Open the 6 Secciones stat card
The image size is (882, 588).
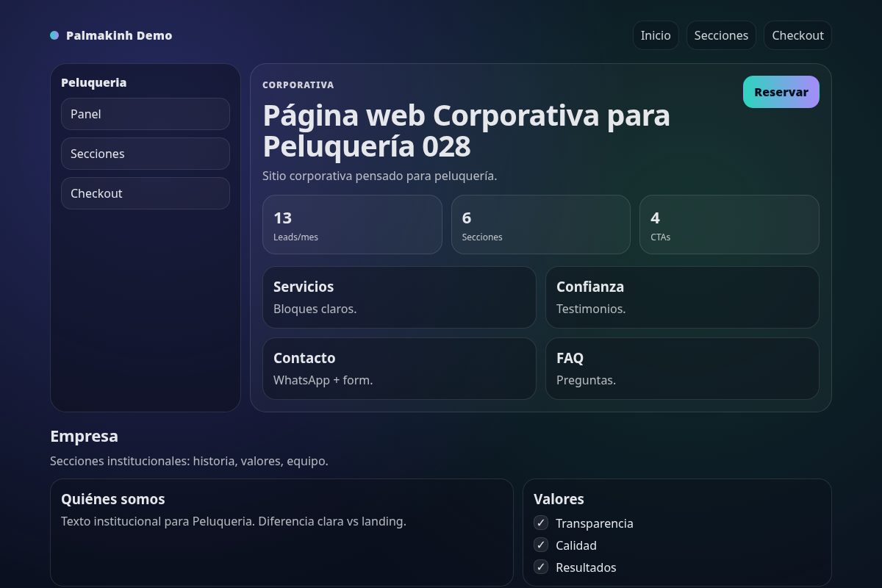pyautogui.click(x=541, y=224)
